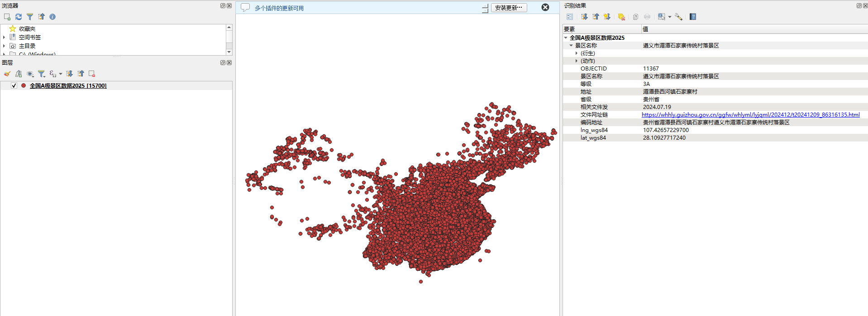
Task: Click the 要素 column header
Action: (602, 29)
